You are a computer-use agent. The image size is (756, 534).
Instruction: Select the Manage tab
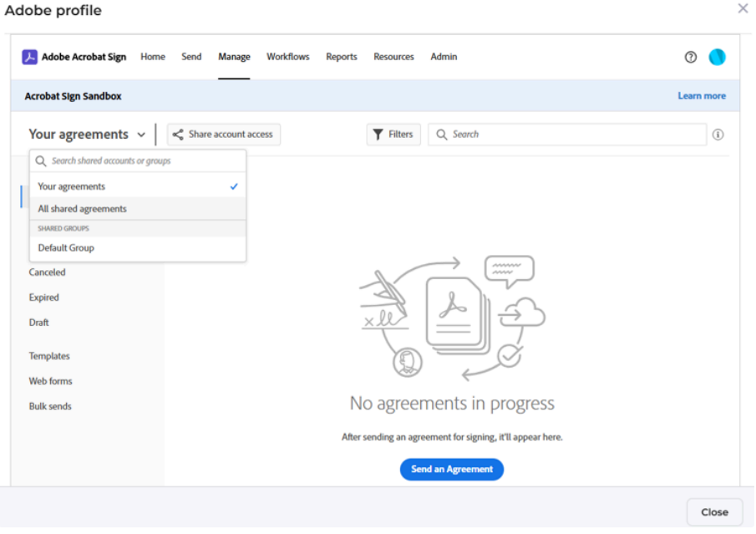click(x=234, y=57)
